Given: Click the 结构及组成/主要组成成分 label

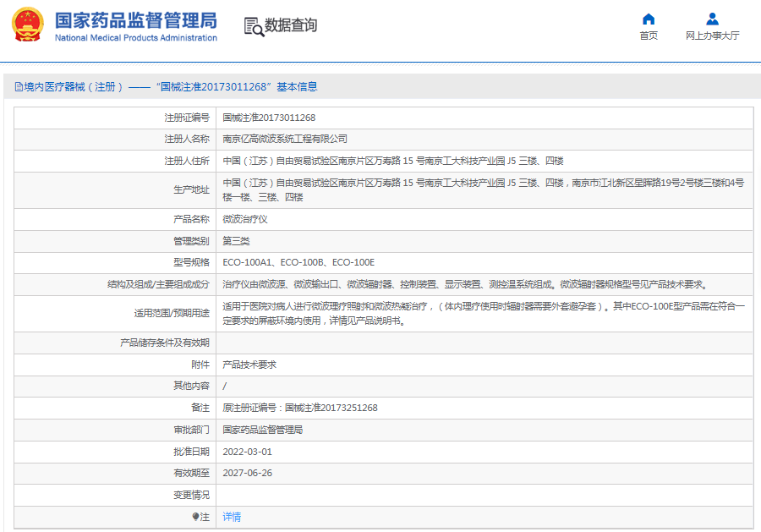Looking at the screenshot, I should pos(158,284).
